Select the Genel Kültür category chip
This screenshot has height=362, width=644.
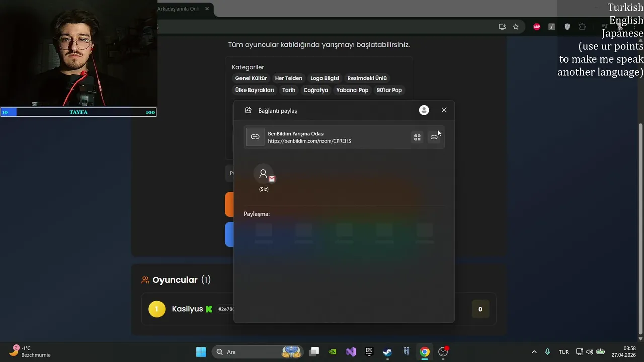pyautogui.click(x=251, y=78)
